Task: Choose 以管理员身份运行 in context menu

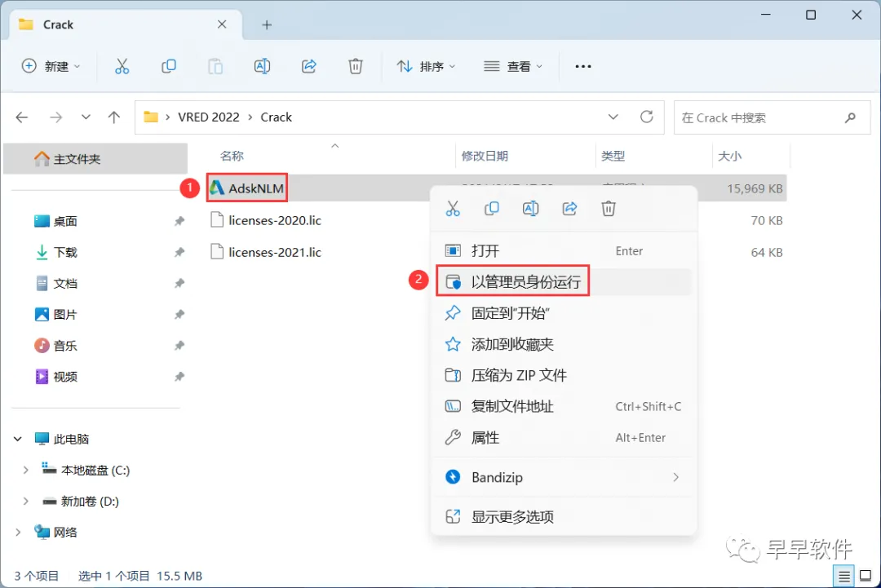Action: (564, 281)
